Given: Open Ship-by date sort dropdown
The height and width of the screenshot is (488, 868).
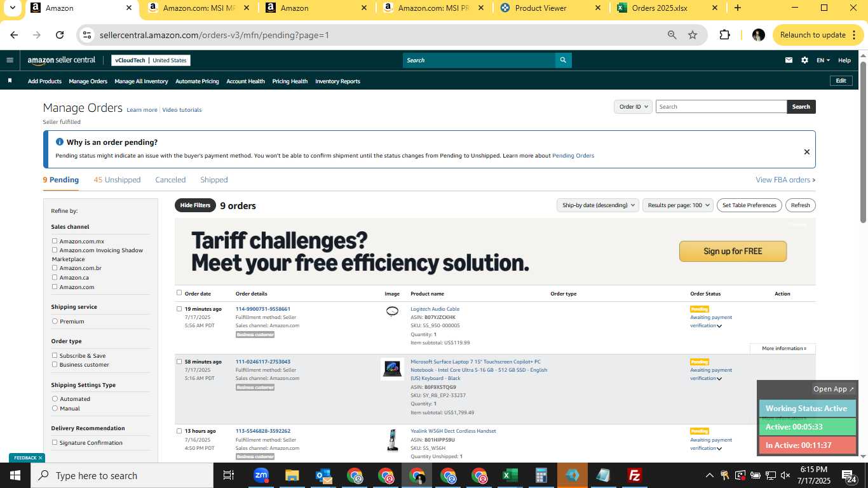Looking at the screenshot, I should click(x=599, y=205).
